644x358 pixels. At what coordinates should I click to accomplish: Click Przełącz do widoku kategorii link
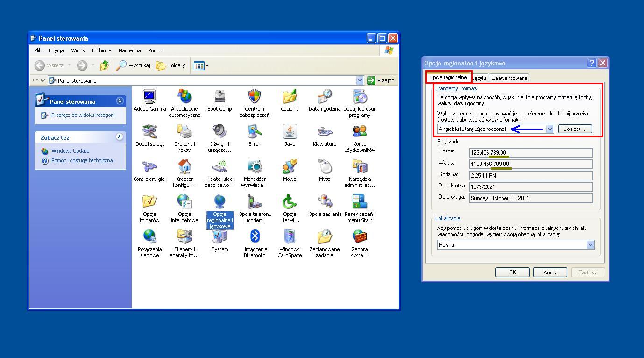pos(83,115)
